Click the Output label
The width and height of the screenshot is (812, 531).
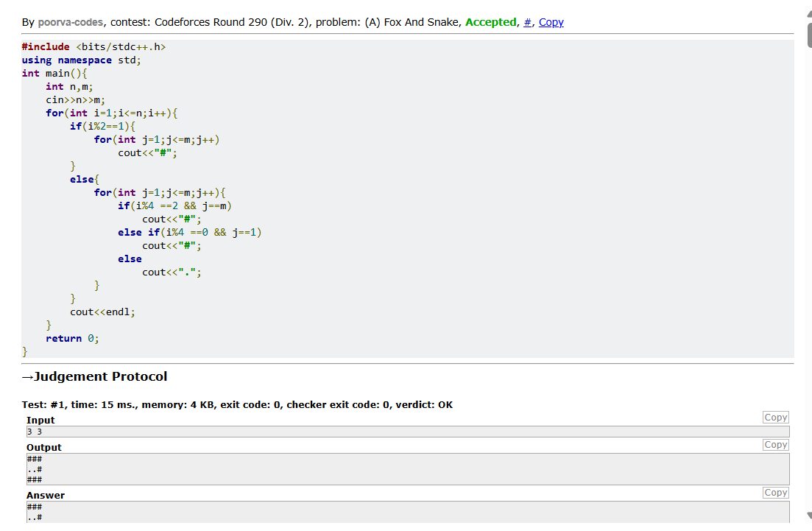coord(44,447)
